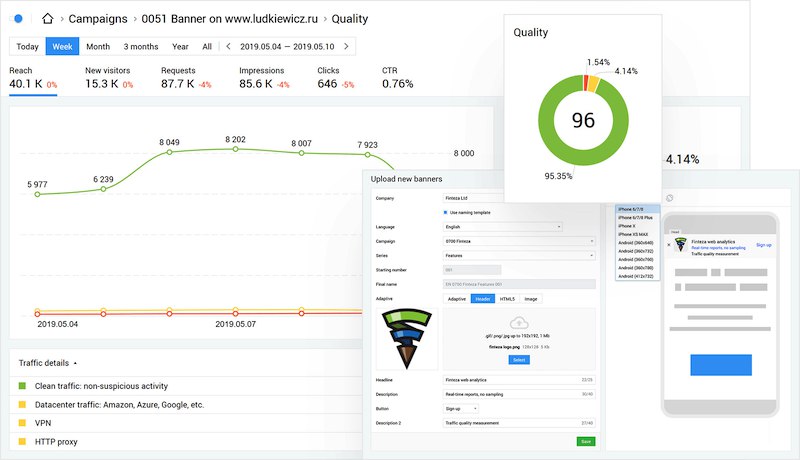This screenshot has height=460, width=800.
Task: Click the Sign up link in phone preview
Action: click(764, 245)
